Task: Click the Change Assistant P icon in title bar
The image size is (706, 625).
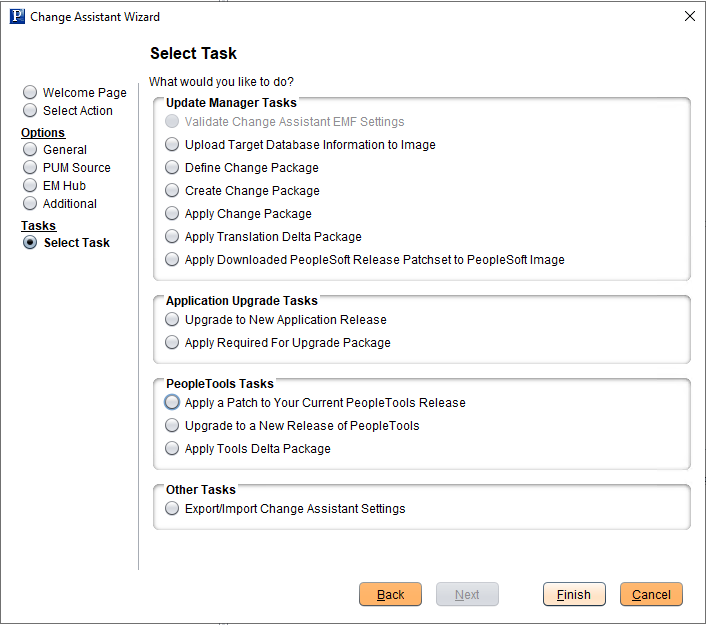Action: pyautogui.click(x=17, y=16)
